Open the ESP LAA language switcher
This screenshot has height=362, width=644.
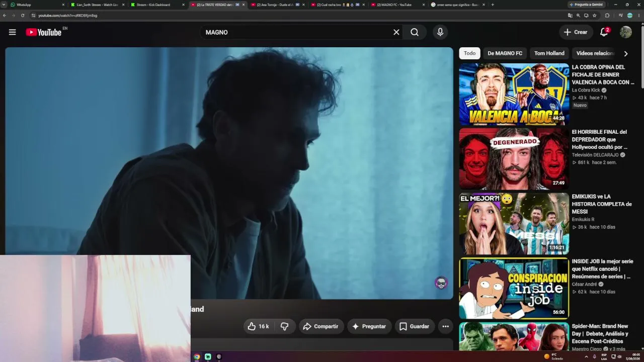604,356
